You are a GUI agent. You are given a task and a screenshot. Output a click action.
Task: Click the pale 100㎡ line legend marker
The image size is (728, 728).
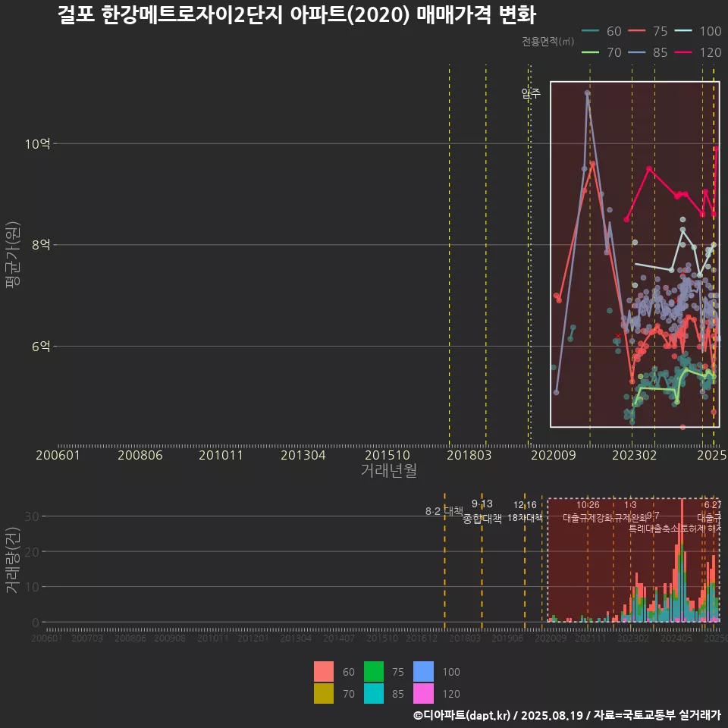pyautogui.click(x=683, y=31)
